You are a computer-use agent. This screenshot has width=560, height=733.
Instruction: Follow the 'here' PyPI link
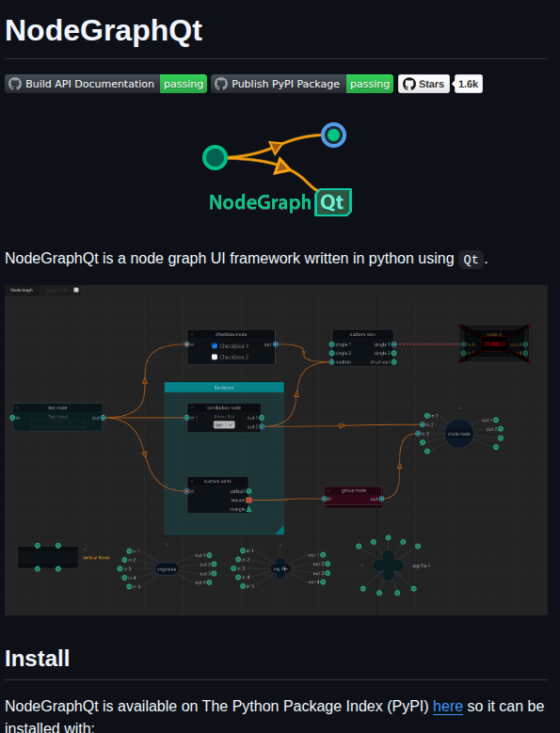click(448, 706)
